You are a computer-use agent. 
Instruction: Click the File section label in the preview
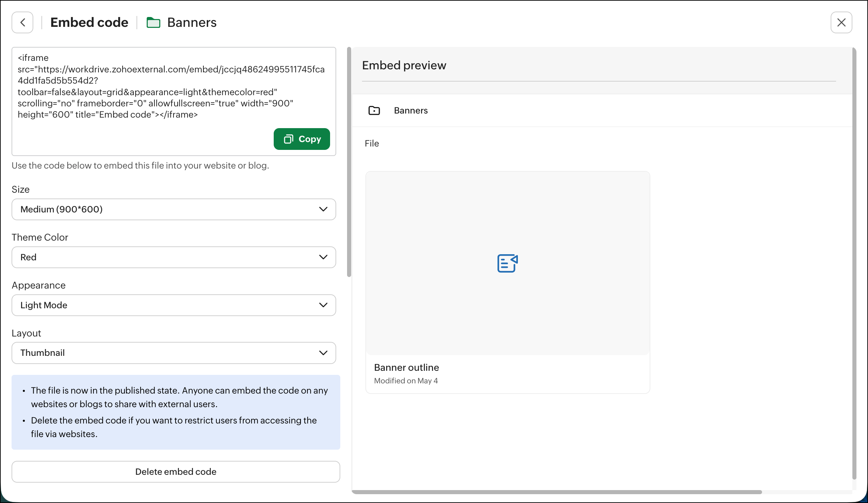372,143
